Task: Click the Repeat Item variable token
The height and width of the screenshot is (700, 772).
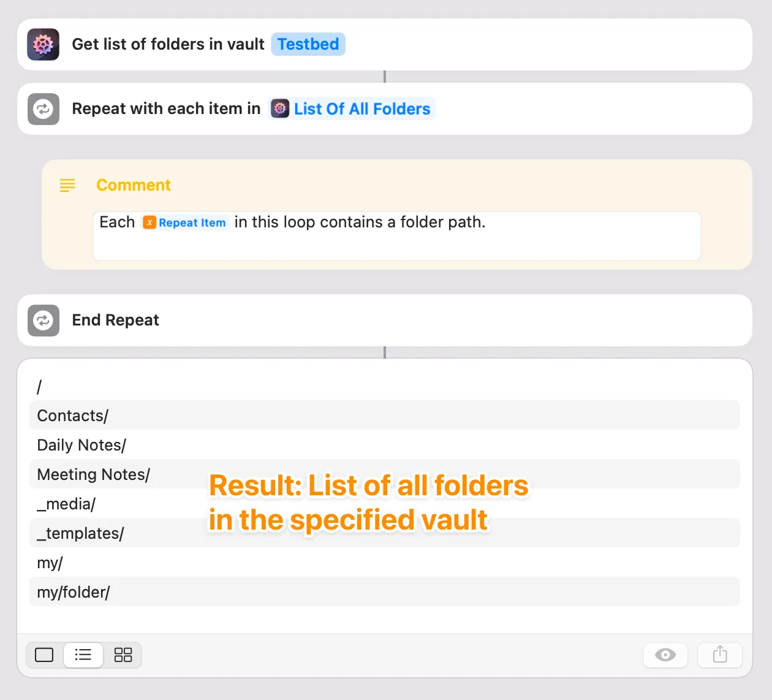Action: 184,223
